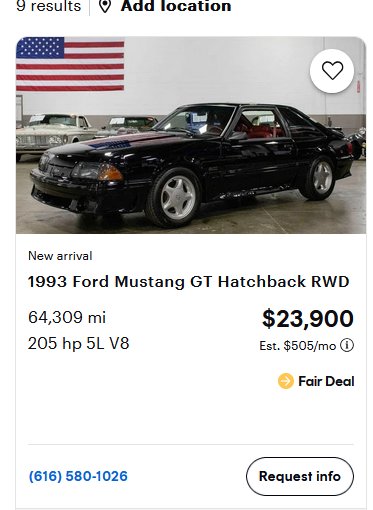The width and height of the screenshot is (373, 510).
Task: Click the location pin icon
Action: 105,6
